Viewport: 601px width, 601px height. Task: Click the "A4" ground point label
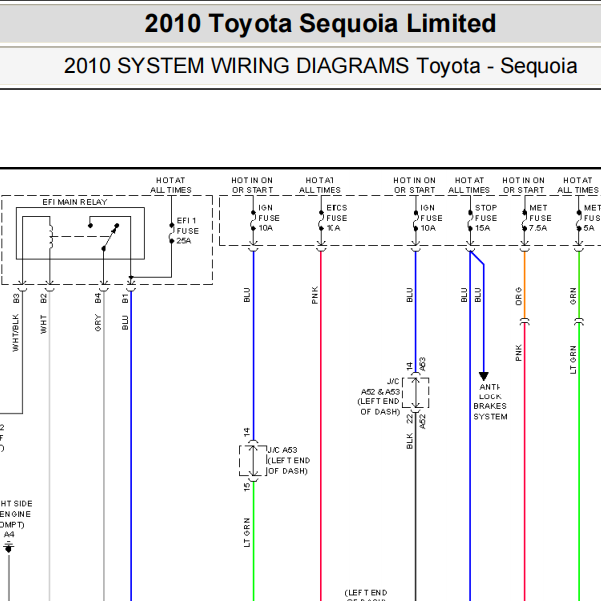click(x=9, y=534)
